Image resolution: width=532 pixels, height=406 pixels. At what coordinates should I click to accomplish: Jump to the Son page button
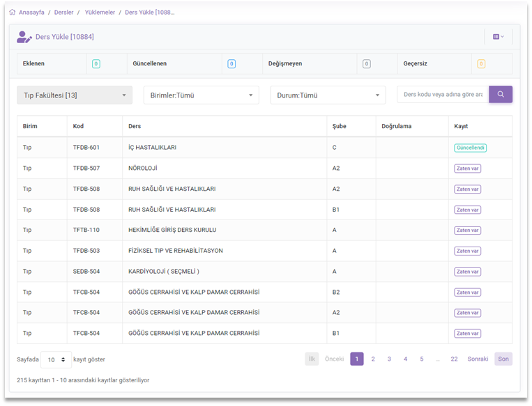click(503, 359)
